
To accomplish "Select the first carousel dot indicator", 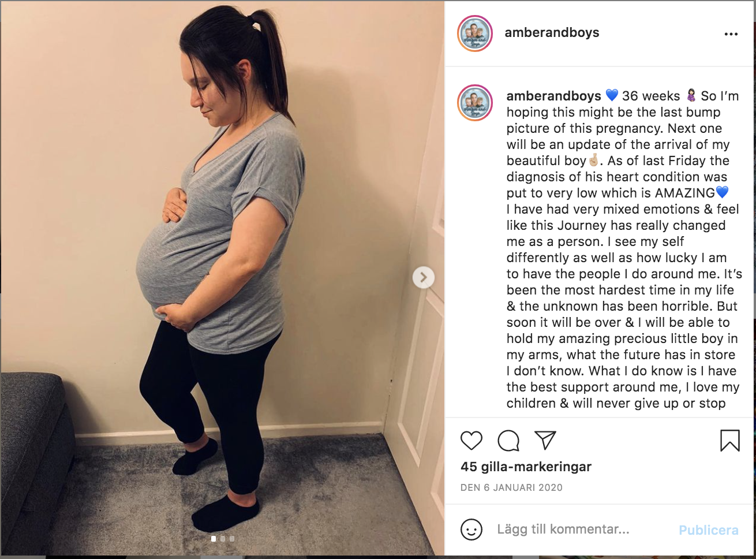I will 214,539.
